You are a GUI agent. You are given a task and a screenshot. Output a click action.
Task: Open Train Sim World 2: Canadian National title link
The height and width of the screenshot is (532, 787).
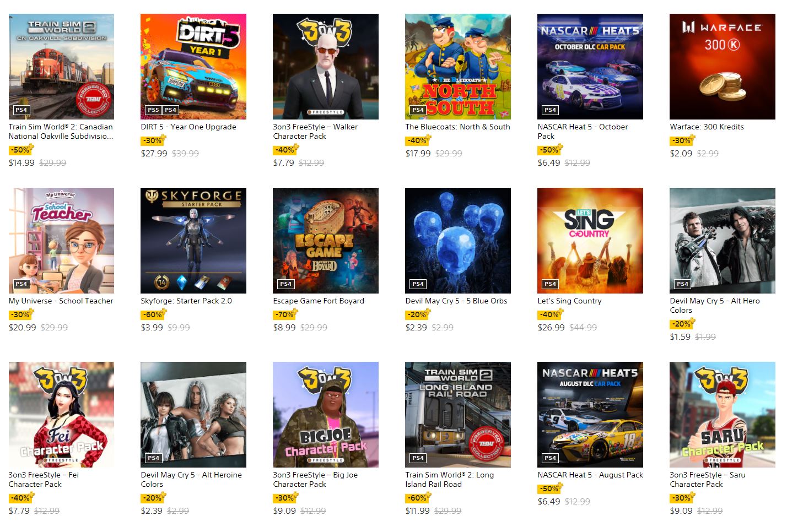point(61,132)
